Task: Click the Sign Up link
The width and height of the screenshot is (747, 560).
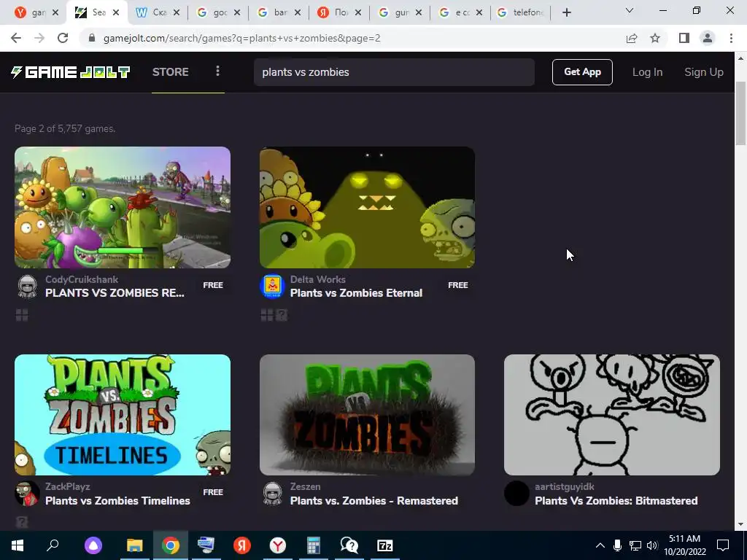Action: (704, 72)
